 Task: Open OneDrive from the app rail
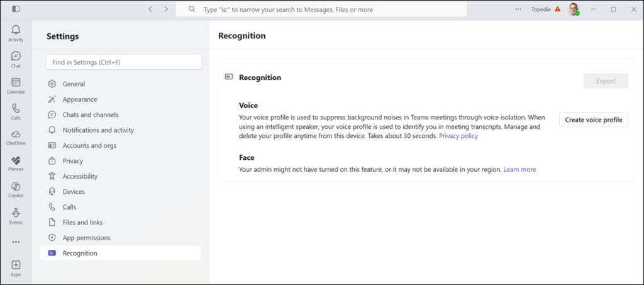(x=16, y=138)
